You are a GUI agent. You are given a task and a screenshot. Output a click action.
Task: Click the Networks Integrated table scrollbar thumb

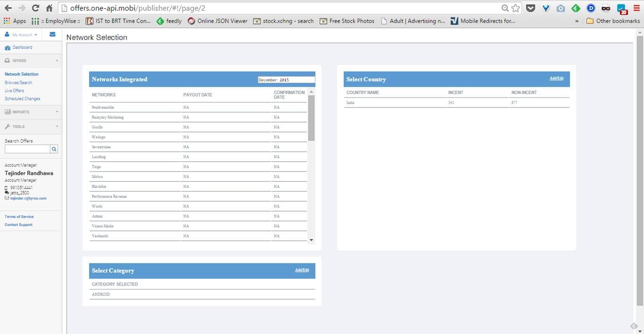coord(311,118)
